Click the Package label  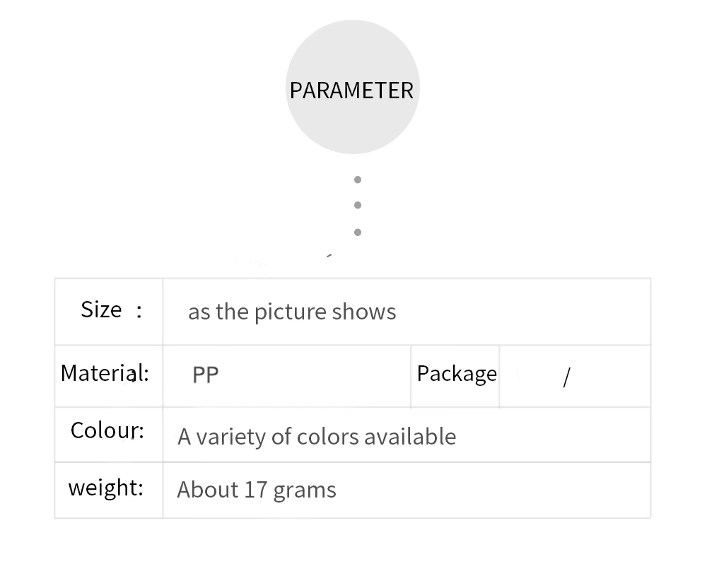click(x=457, y=373)
